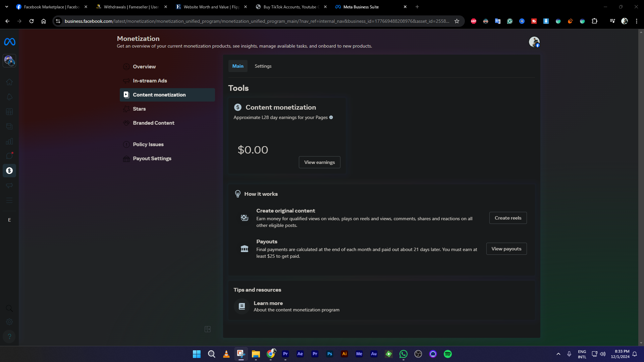Click the info icon beside L28 earnings
644x362 pixels.
[x=331, y=117]
